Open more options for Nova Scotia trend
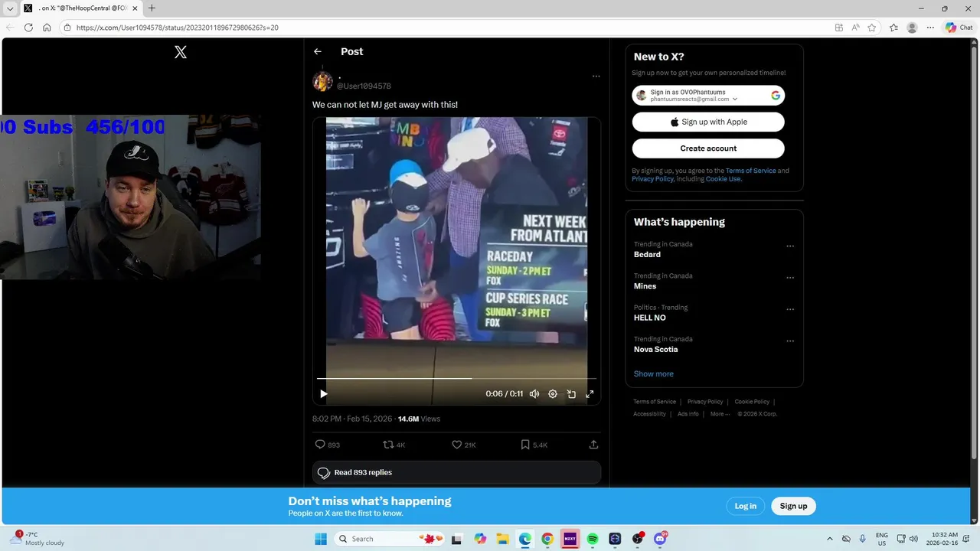Image resolution: width=980 pixels, height=551 pixels. click(x=790, y=341)
